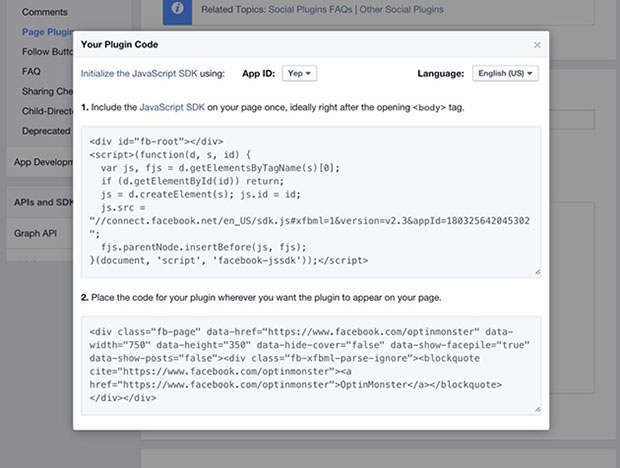620x468 pixels.
Task: Click the 'Your Plugin Code' dialog title
Action: [x=119, y=44]
